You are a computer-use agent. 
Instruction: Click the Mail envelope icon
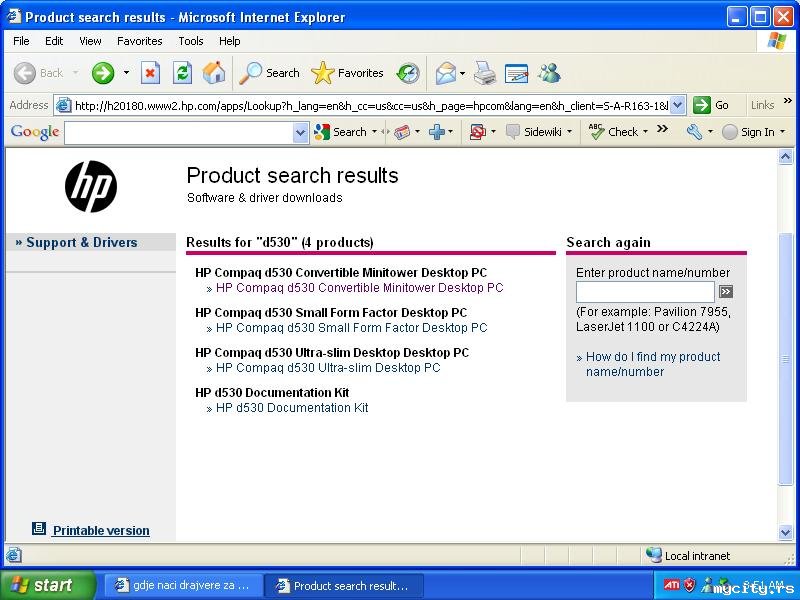coord(445,73)
